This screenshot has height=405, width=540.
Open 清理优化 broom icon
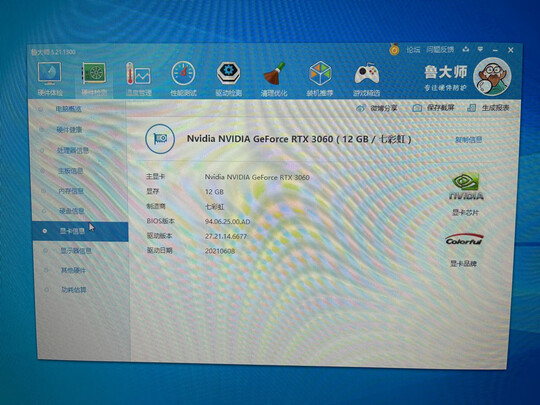[x=274, y=73]
